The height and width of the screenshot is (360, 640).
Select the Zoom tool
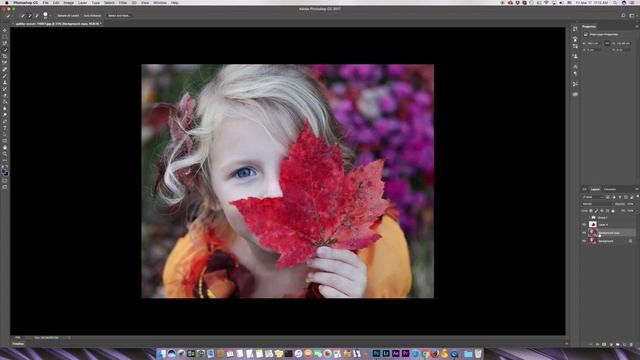[5, 154]
